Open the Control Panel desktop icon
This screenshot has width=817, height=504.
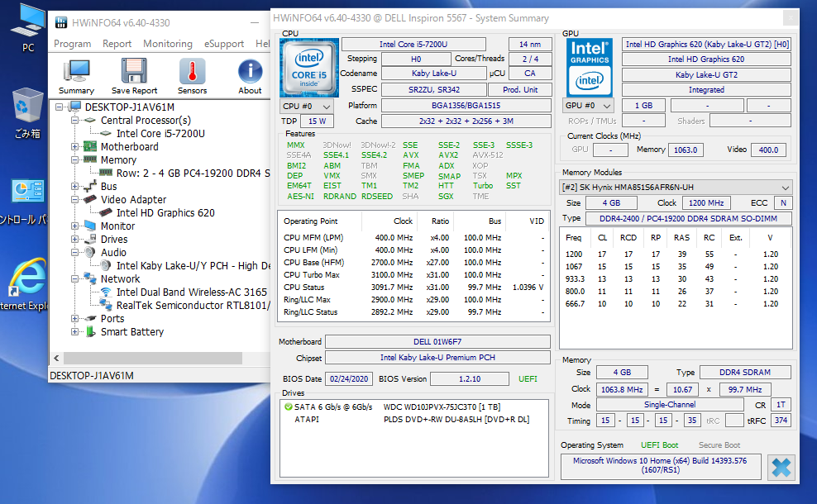click(28, 191)
